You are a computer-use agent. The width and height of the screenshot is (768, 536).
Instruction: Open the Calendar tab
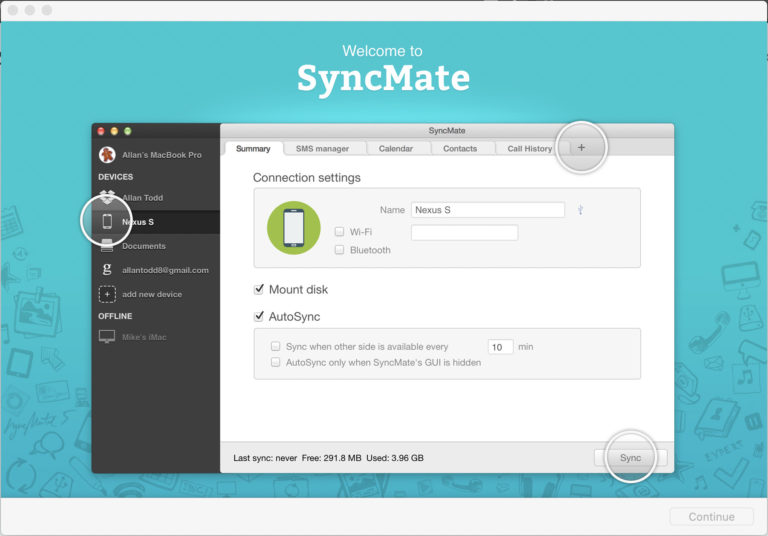pos(395,149)
